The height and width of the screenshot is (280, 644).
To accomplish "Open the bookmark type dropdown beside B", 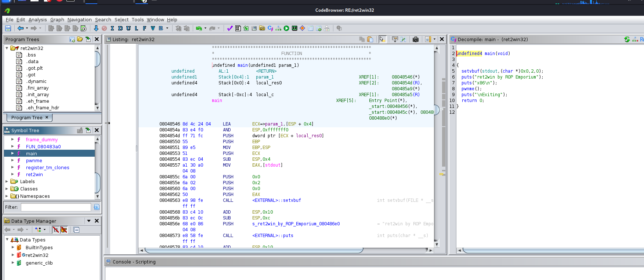I will (167, 28).
